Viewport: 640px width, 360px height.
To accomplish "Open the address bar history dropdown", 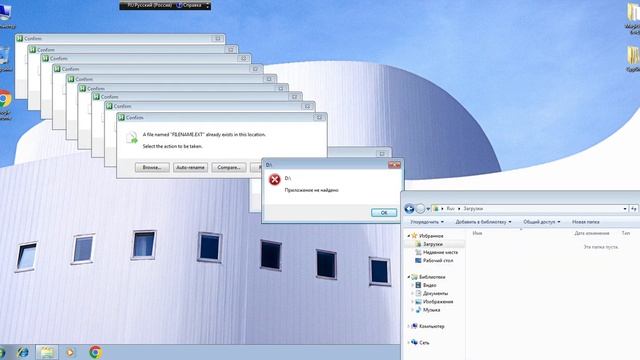I will (625, 209).
